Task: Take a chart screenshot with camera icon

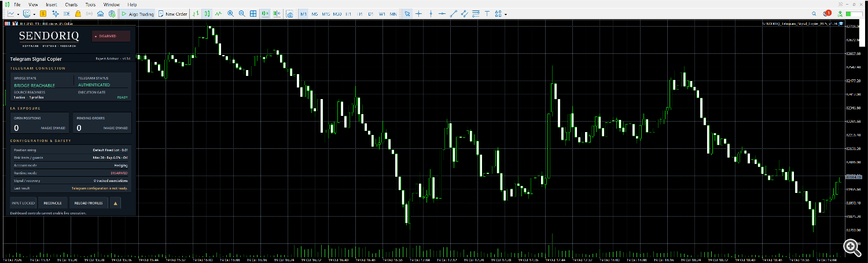Action: (290, 13)
